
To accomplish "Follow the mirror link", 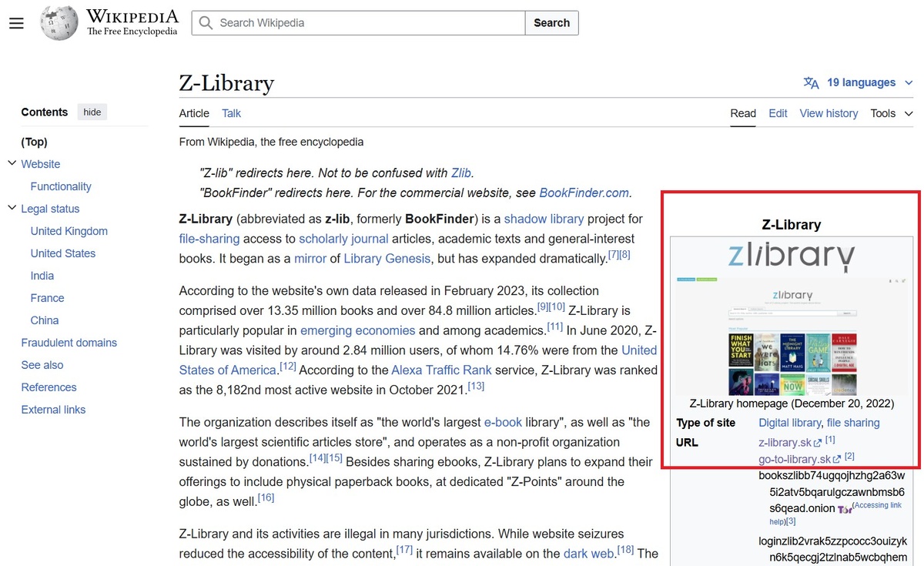I will tap(310, 259).
